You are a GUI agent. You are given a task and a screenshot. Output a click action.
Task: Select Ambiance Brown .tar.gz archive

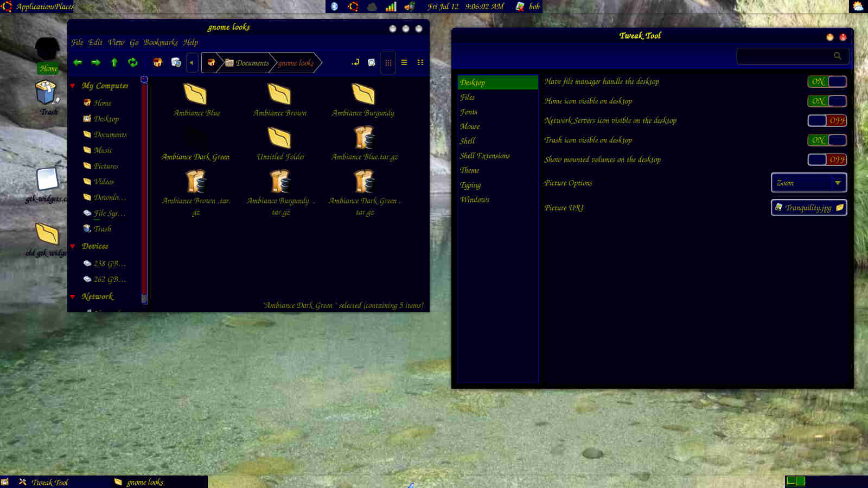[x=196, y=191]
